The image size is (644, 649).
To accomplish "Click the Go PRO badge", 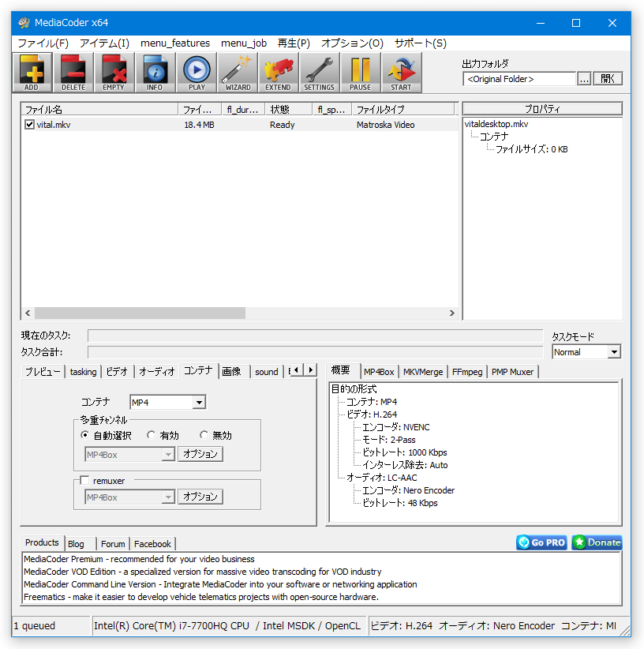I will (x=541, y=542).
